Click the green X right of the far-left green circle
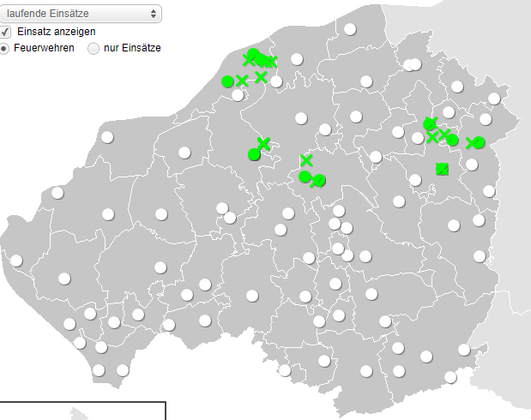This screenshot has width=531, height=420. point(242,81)
